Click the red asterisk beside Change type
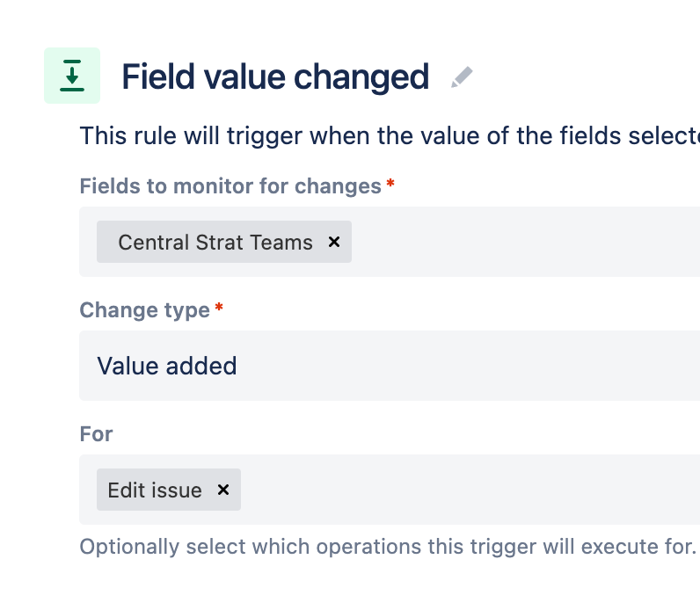 pyautogui.click(x=219, y=307)
